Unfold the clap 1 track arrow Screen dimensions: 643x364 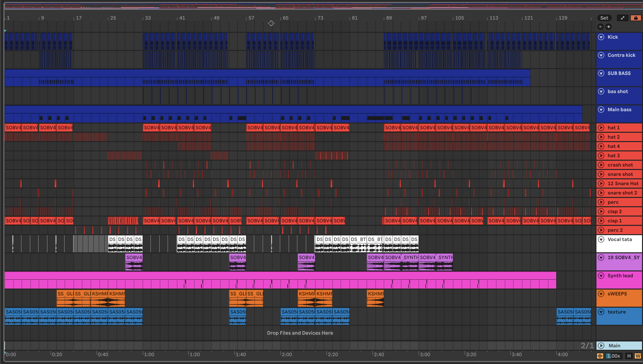601,221
